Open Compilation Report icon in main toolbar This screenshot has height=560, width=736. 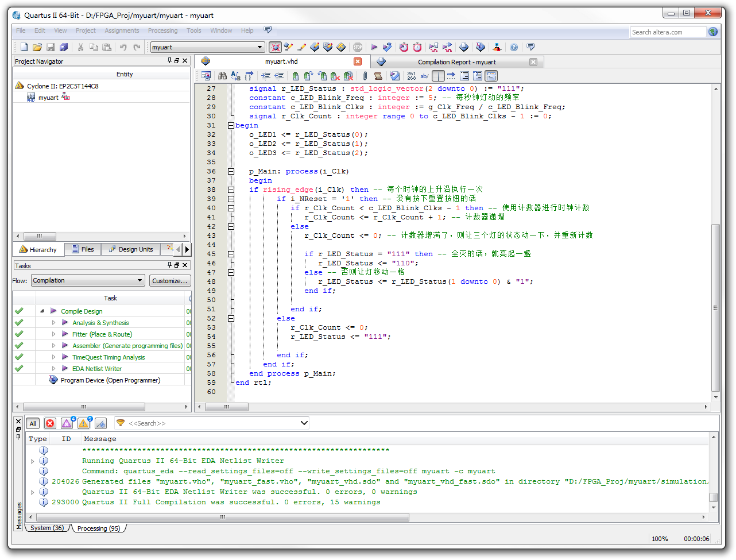(x=464, y=47)
